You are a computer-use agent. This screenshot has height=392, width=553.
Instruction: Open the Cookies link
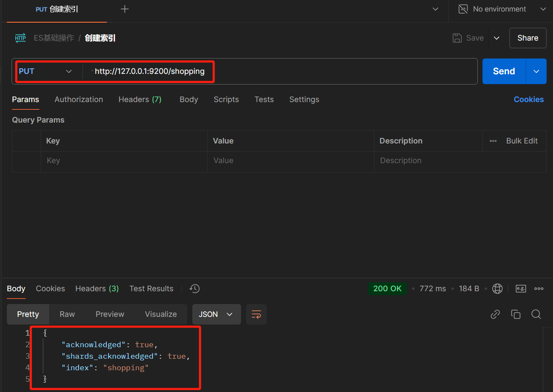tap(529, 99)
